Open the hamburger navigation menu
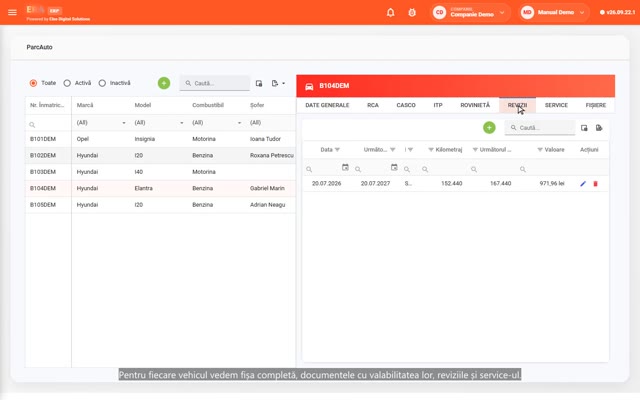This screenshot has width=640, height=400. point(12,12)
